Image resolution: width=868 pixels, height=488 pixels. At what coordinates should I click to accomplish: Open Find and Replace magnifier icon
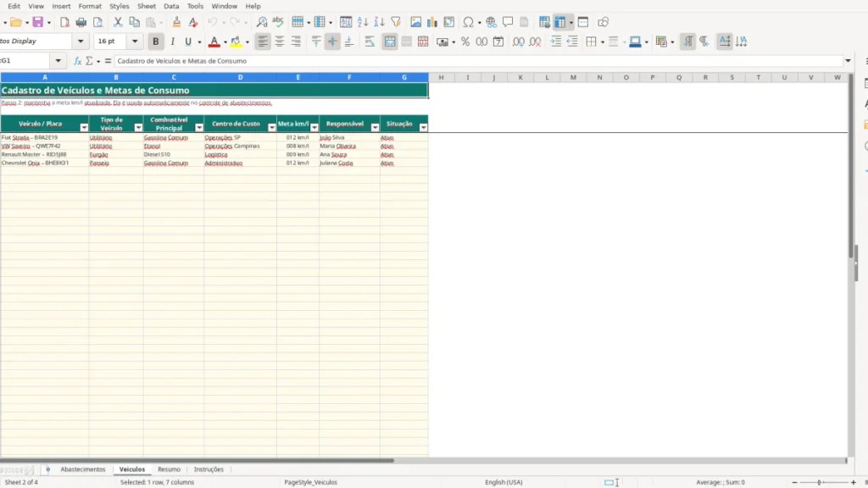coord(261,22)
